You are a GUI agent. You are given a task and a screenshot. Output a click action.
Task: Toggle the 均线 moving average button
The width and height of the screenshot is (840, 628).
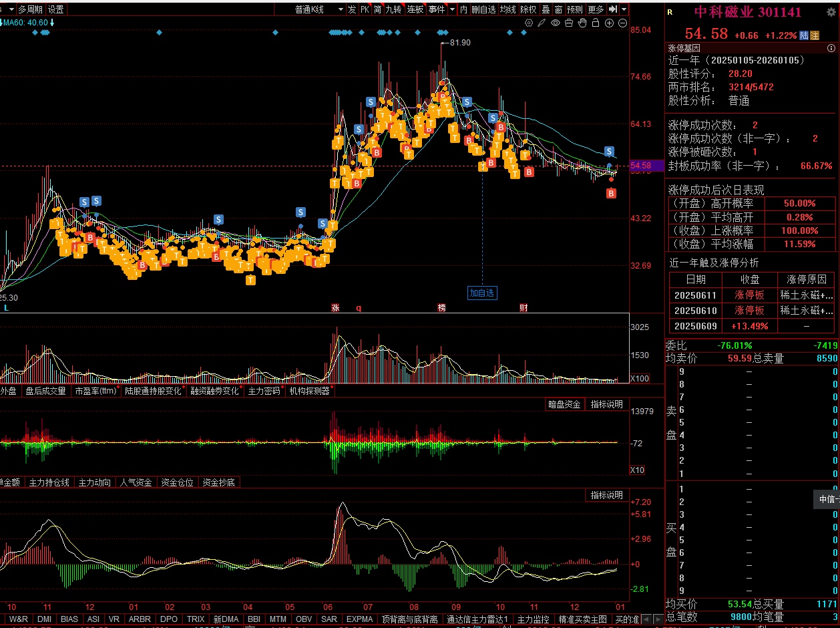[x=509, y=9]
